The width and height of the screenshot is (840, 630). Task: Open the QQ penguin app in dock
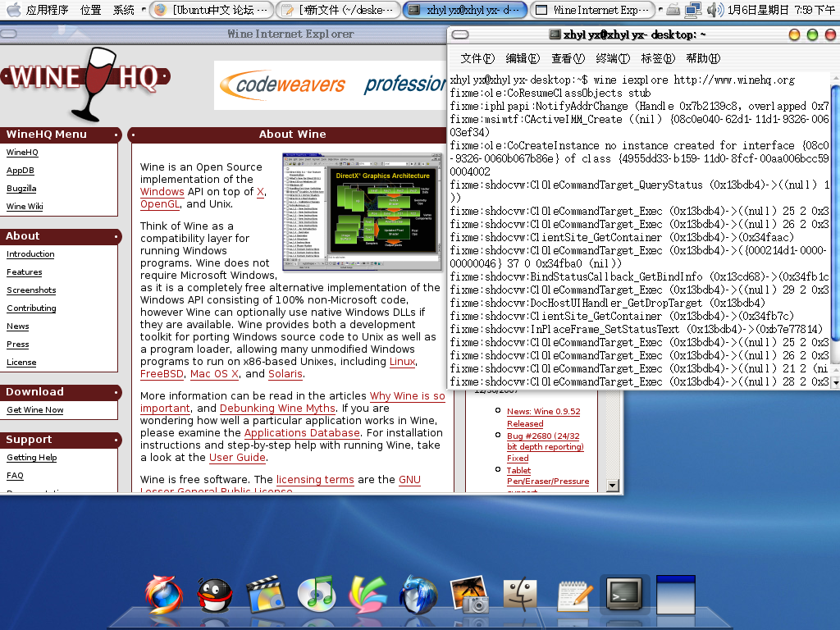pos(215,595)
